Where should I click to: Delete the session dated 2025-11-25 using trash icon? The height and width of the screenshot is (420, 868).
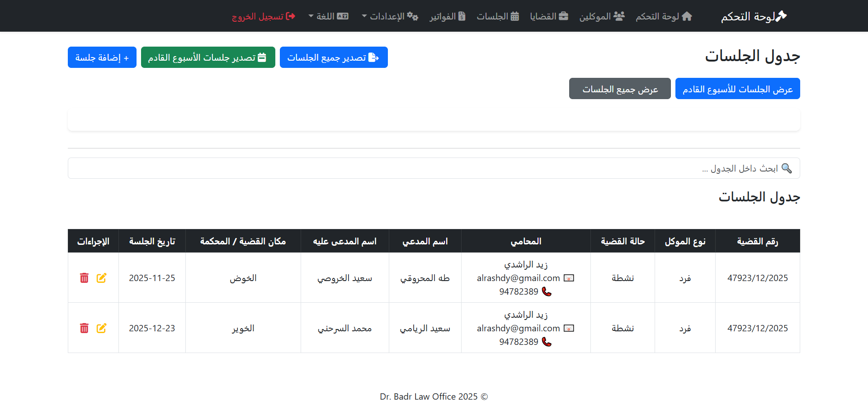point(84,278)
